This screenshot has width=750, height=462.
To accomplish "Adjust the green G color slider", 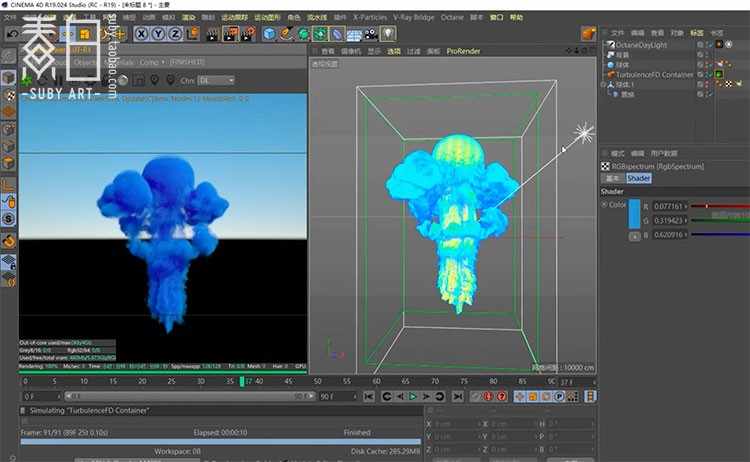I will 720,220.
